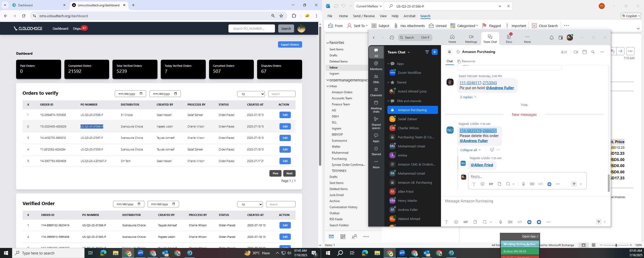Expand the Categorized dropdown in Outlook

pos(477,26)
